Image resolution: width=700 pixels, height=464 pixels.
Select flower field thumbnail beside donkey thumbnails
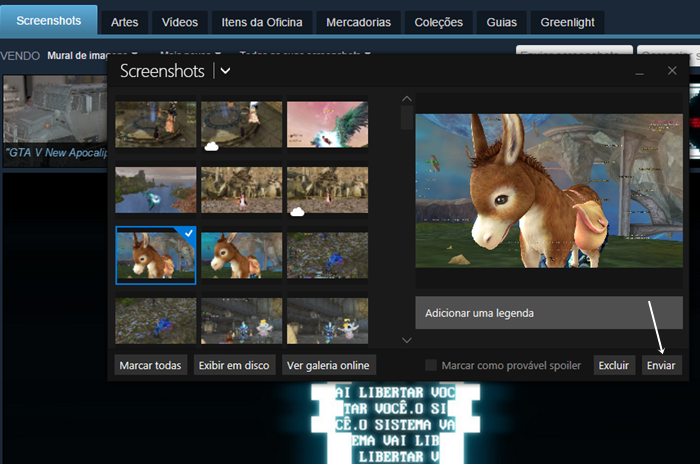click(x=327, y=255)
